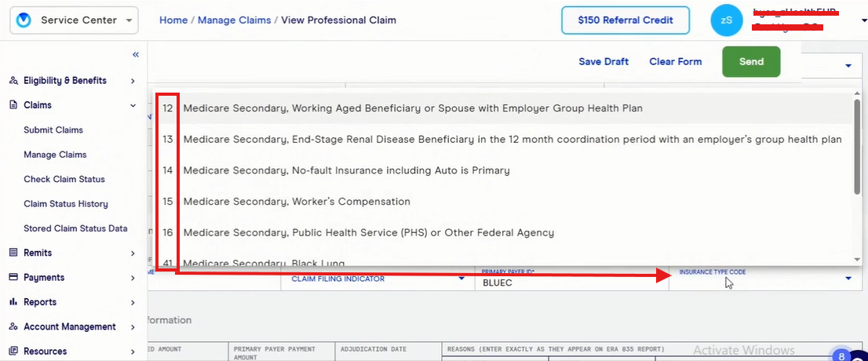Click the Eligibility & Benefits sidebar icon
Screen dimensions: 868x361
13,81
